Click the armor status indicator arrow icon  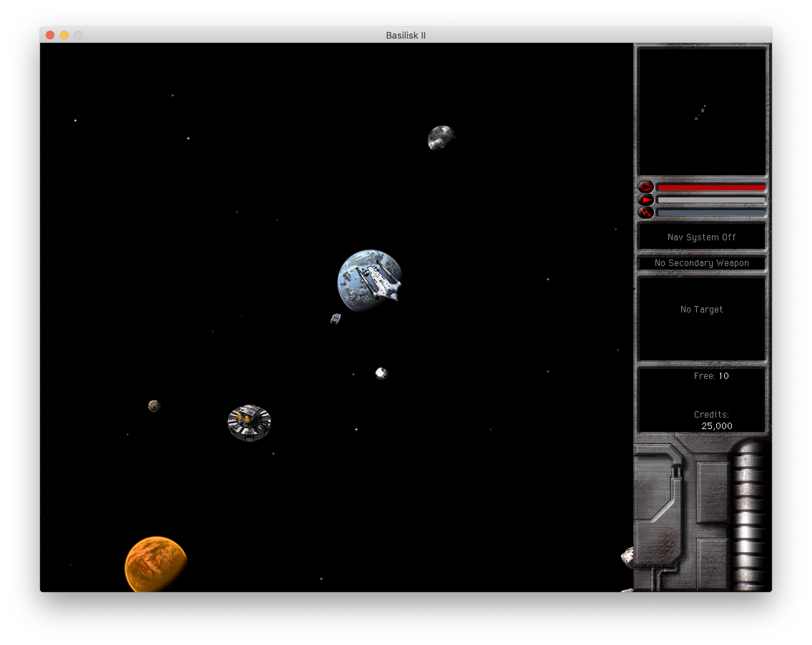646,200
